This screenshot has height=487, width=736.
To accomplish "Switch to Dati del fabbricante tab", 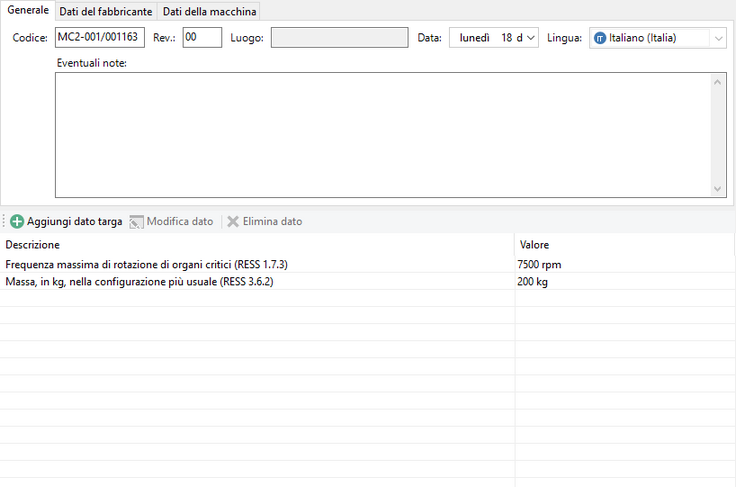I will tap(105, 12).
